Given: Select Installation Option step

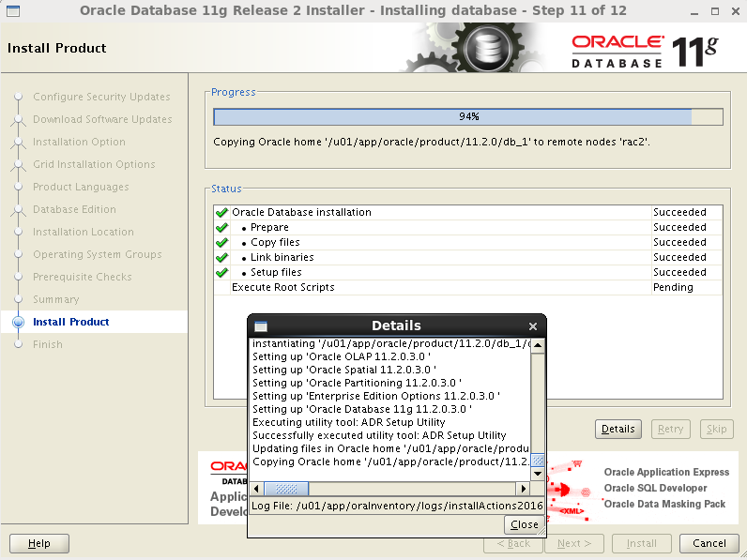Looking at the screenshot, I should coord(79,142).
